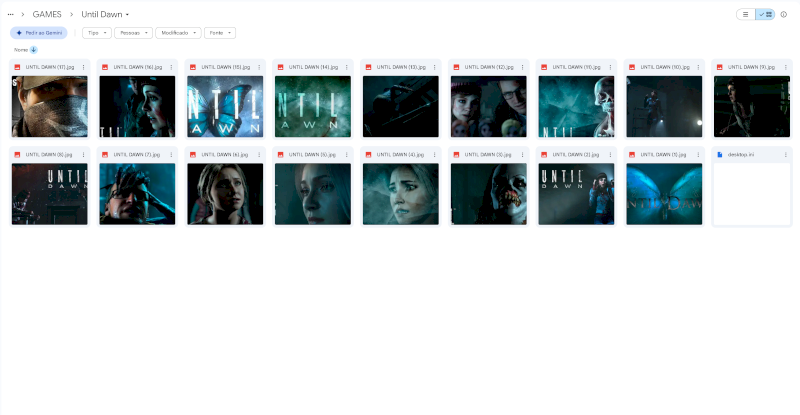800x415 pixels.
Task: Click the Pedir ao Gemini button
Action: [x=39, y=33]
